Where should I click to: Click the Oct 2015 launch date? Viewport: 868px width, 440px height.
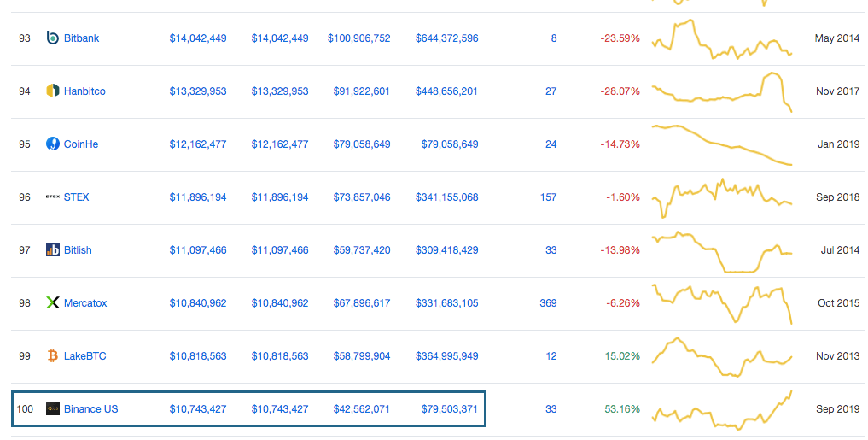click(839, 303)
